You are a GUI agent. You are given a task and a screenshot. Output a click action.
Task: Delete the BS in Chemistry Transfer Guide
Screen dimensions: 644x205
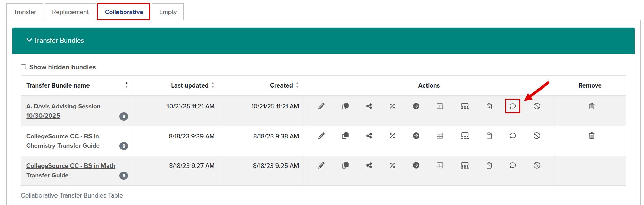point(591,136)
